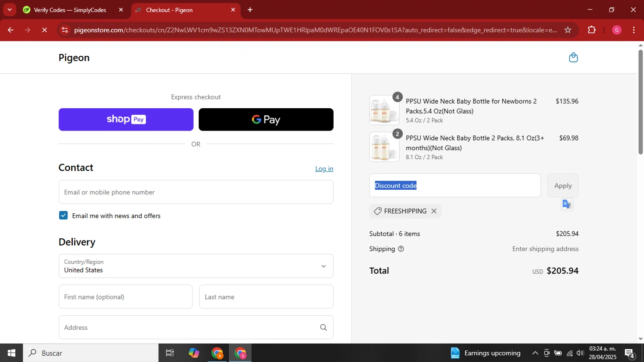Click the $69.98 item price
Viewport: 644px width, 362px height.
pyautogui.click(x=568, y=138)
